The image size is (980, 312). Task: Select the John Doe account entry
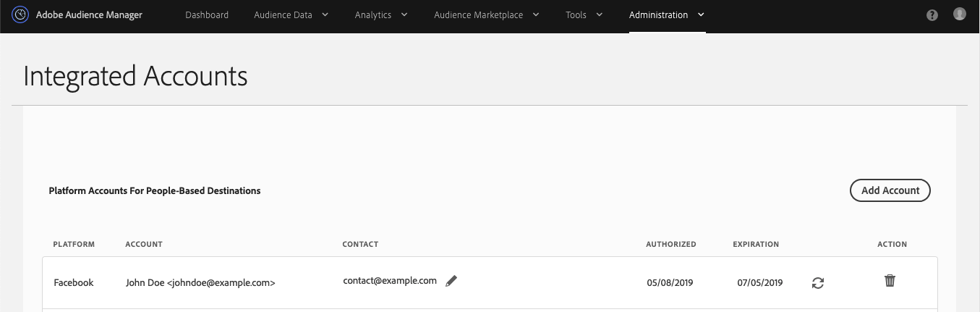200,283
